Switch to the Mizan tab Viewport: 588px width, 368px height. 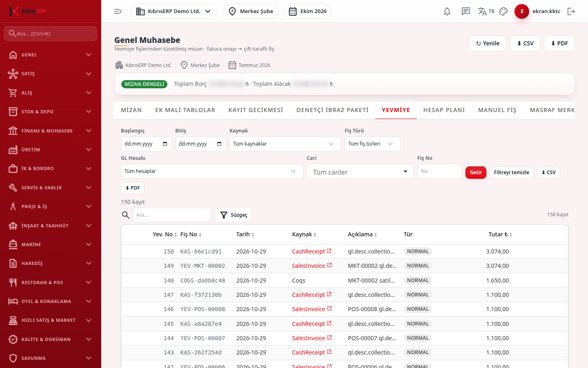click(x=131, y=110)
